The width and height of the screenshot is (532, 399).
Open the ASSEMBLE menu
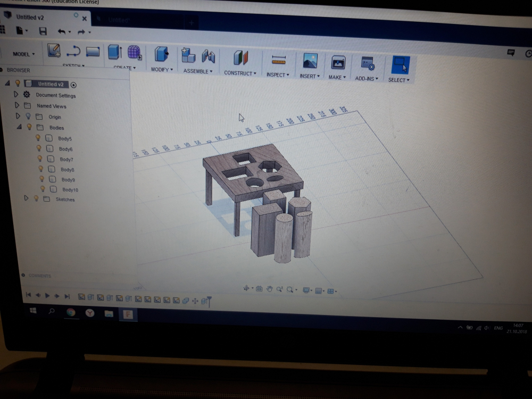(198, 71)
